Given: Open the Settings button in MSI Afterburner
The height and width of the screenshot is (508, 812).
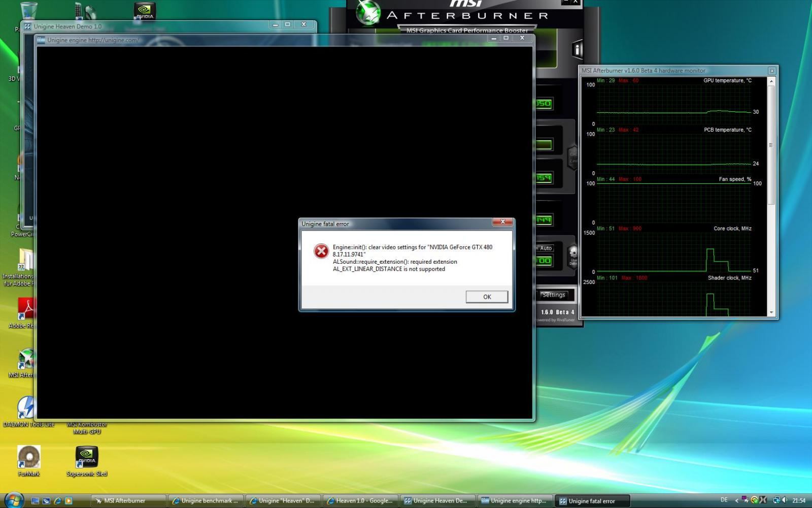Looking at the screenshot, I should (553, 295).
